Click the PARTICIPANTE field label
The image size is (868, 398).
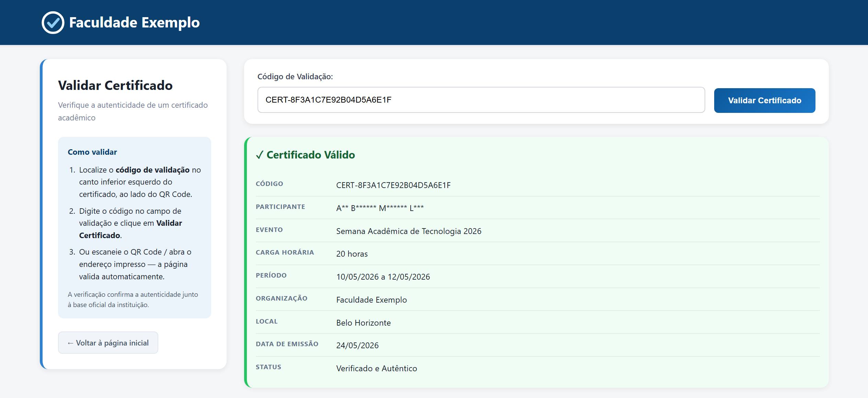(x=281, y=207)
